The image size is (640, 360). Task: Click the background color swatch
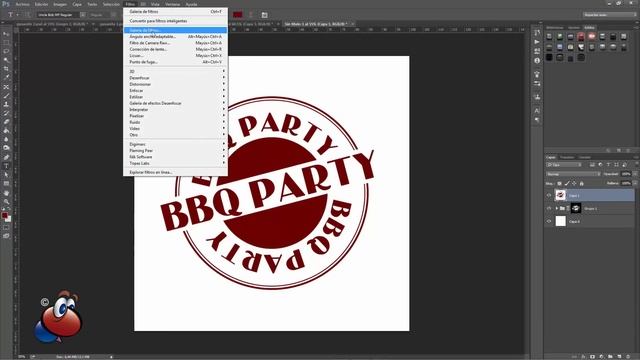[x=8, y=219]
